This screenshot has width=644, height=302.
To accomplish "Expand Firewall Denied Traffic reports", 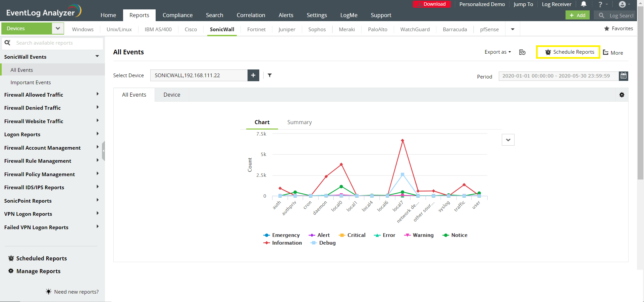I will [98, 107].
